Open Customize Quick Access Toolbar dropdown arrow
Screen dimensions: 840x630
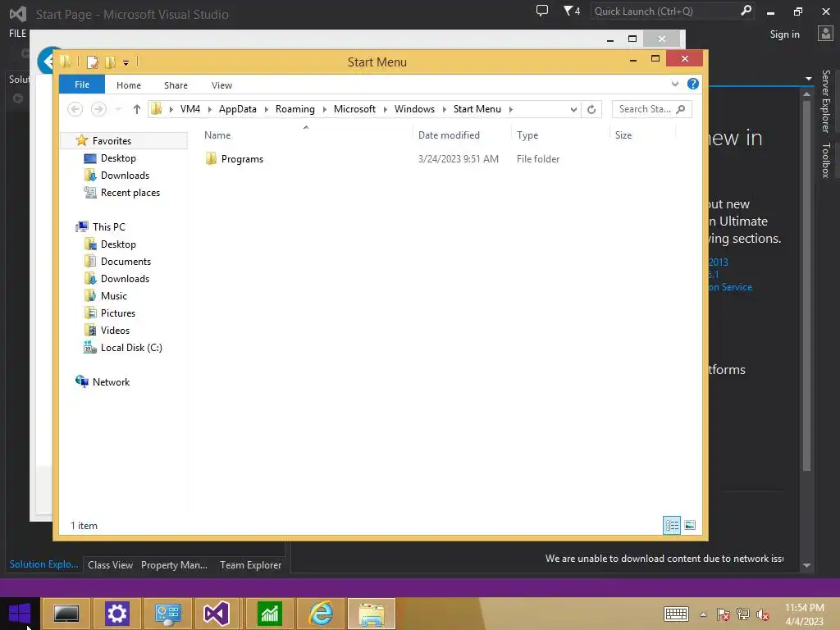coord(126,62)
